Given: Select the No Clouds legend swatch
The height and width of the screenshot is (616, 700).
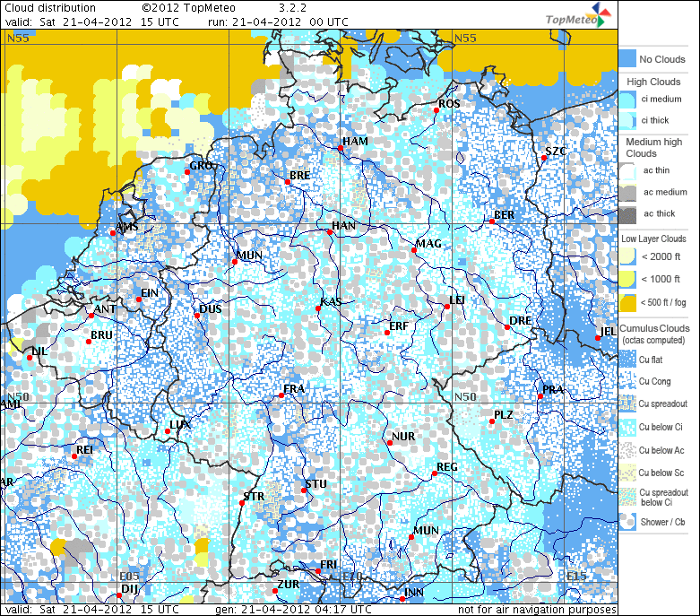Looking at the screenshot, I should pyautogui.click(x=627, y=59).
